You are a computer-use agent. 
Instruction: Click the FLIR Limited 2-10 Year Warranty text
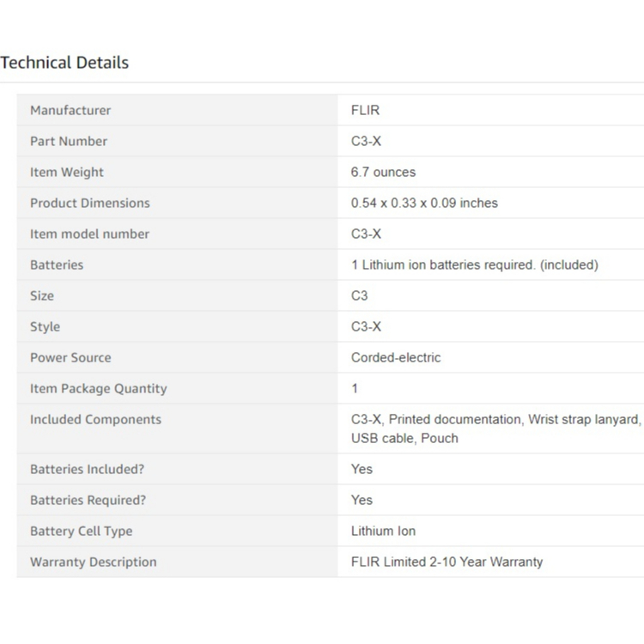(x=447, y=562)
